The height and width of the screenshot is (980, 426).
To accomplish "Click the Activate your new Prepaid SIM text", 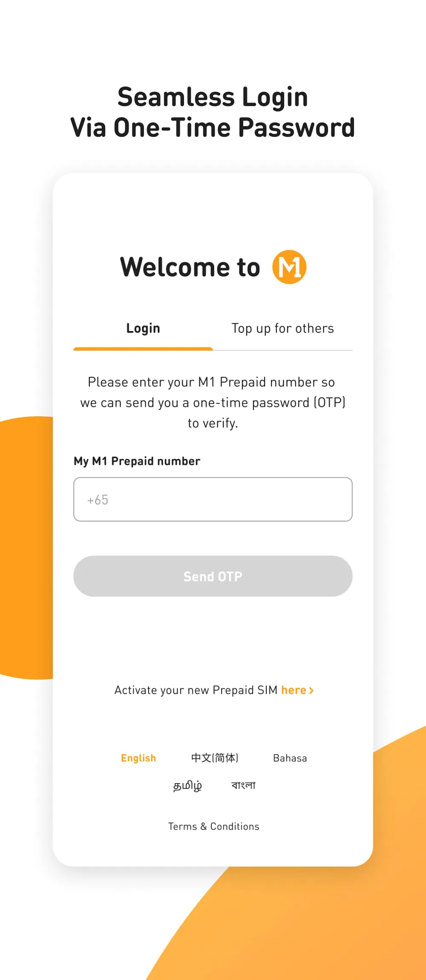I will (x=196, y=690).
